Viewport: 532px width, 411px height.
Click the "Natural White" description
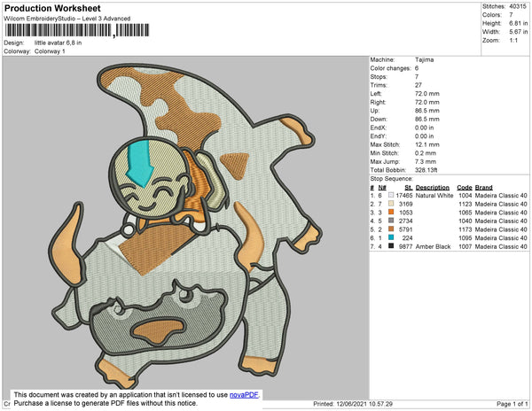[434, 196]
